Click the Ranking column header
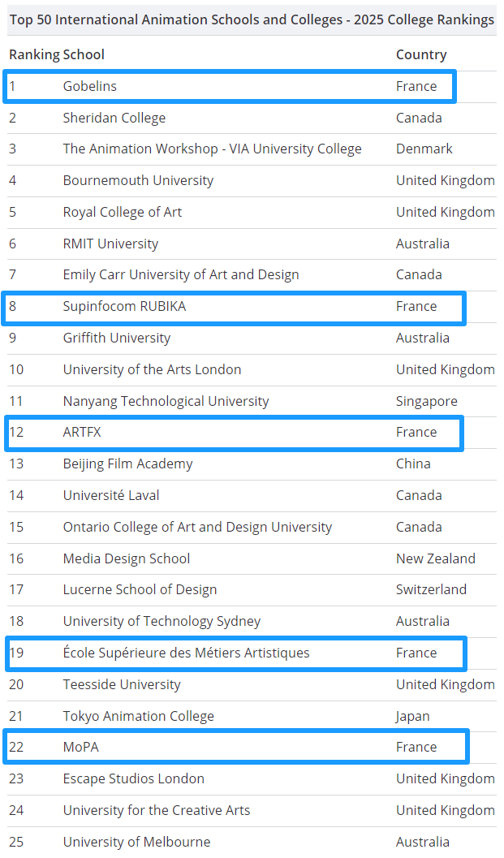The image size is (504, 858). coord(34,54)
